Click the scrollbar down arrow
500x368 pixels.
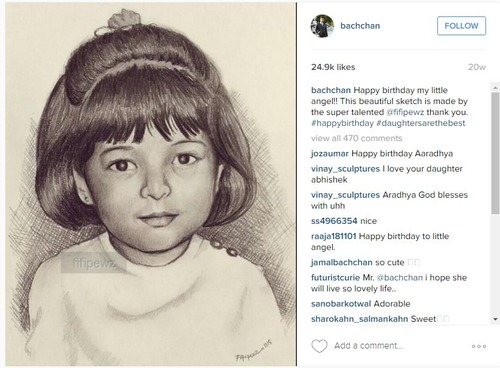495,319
